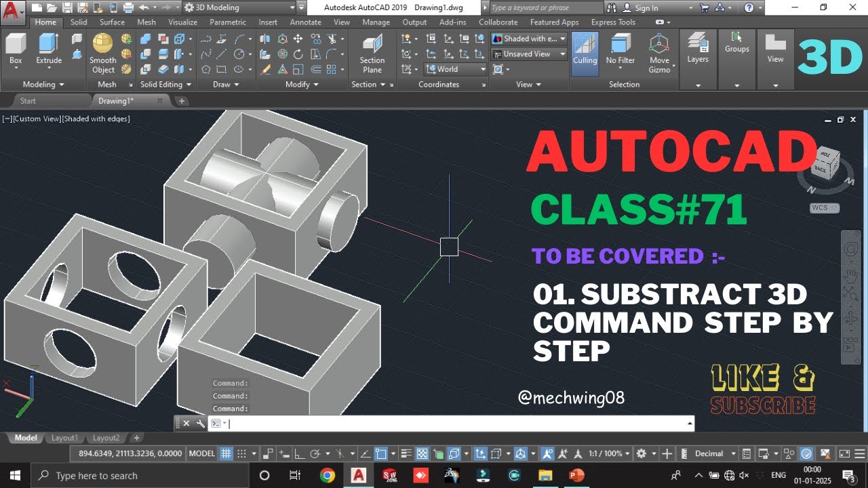This screenshot has width=868, height=488.
Task: Open the Unsaved View dropdown
Action: tap(528, 54)
